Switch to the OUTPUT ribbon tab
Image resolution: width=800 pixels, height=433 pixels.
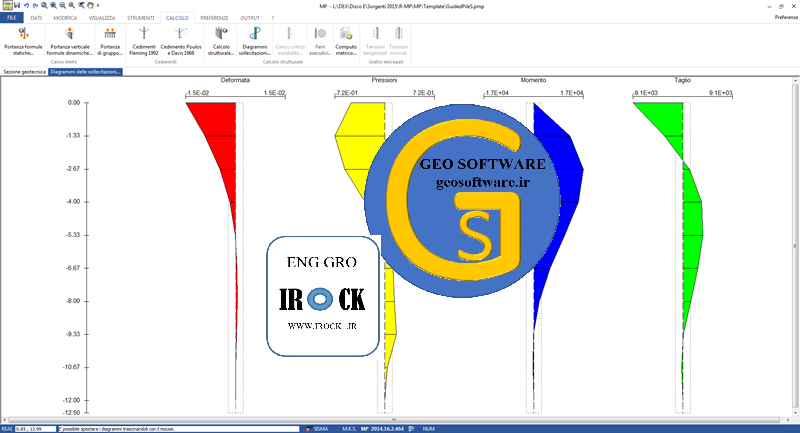250,18
